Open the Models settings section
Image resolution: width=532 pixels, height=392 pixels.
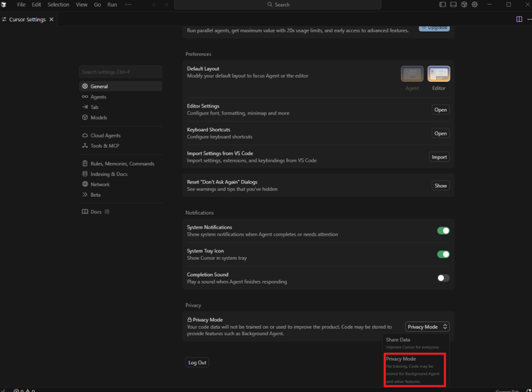pyautogui.click(x=121, y=118)
